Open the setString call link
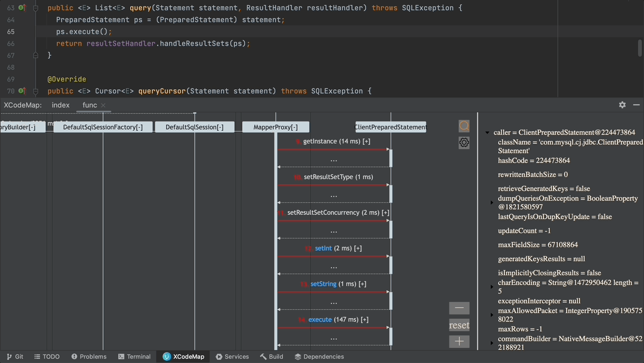The image size is (644, 363). pos(323,284)
